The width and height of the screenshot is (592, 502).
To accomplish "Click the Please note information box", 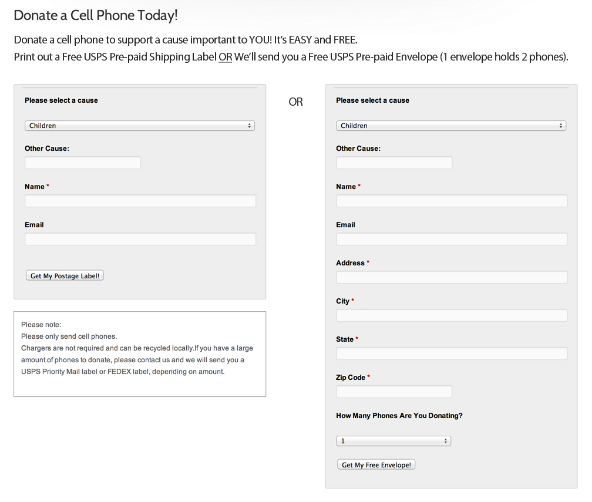I will tap(140, 354).
